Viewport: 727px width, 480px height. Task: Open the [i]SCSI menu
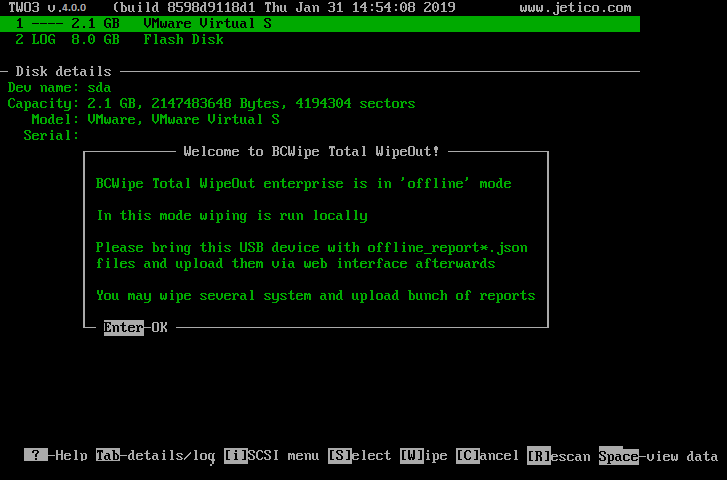(271, 455)
